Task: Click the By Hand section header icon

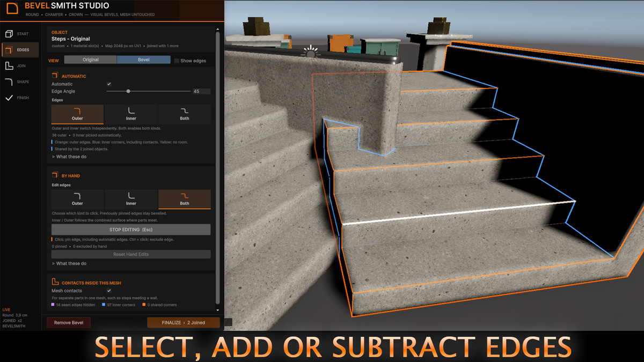Action: (55, 175)
